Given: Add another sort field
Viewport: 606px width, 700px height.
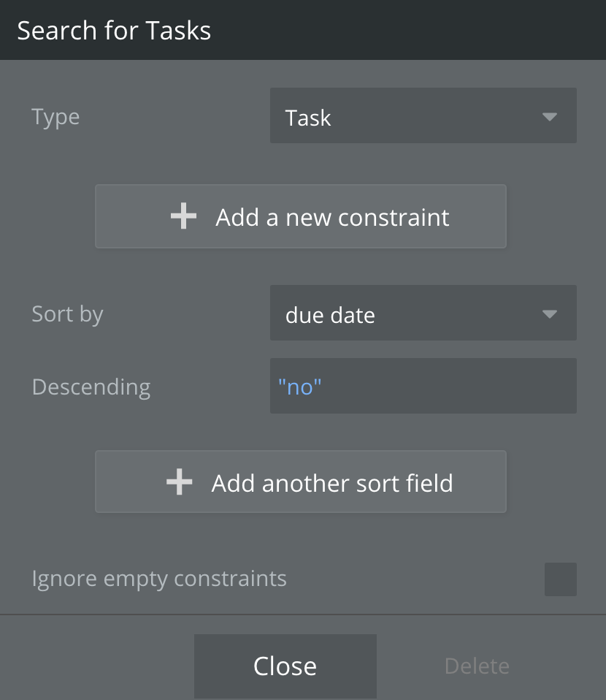Looking at the screenshot, I should coord(300,482).
